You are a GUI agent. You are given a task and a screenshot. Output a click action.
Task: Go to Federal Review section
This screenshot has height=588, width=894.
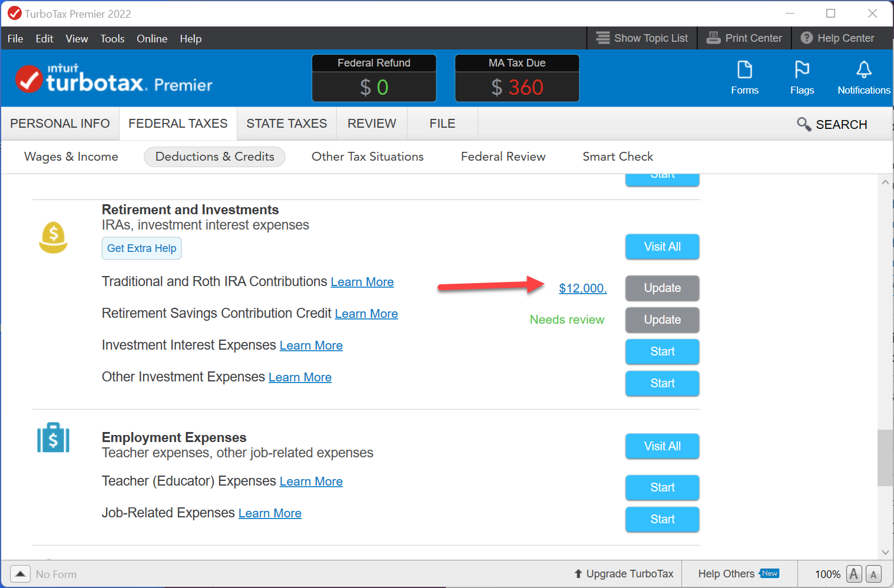(x=503, y=157)
